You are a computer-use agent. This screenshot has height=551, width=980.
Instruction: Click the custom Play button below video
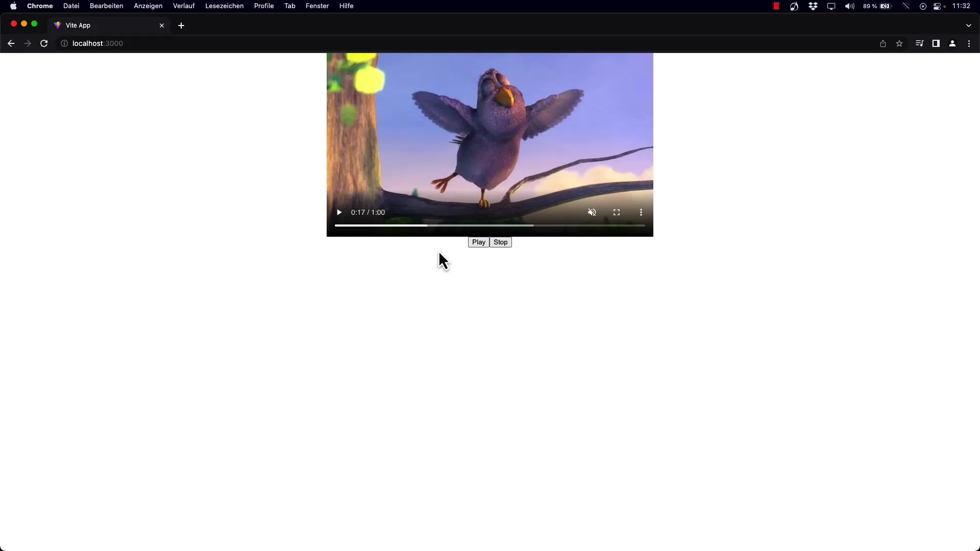(479, 241)
